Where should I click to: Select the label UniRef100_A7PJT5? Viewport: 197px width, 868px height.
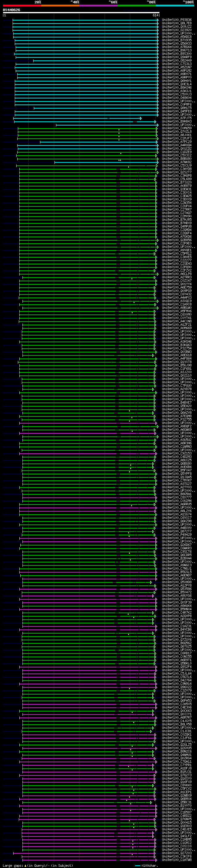[x=177, y=118]
